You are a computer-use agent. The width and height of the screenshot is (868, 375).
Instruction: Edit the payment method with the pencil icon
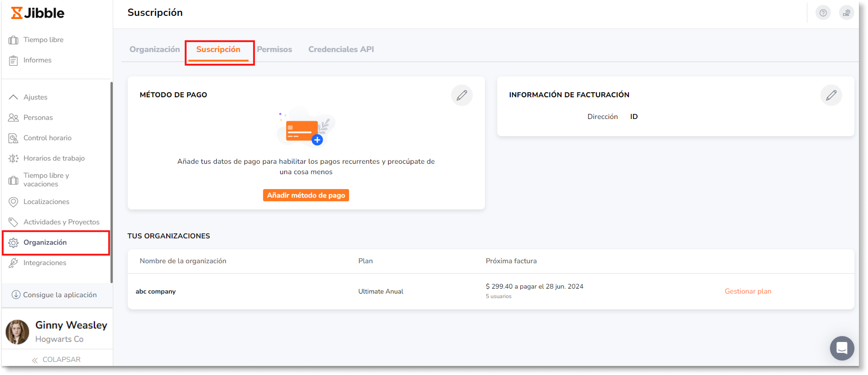point(462,95)
